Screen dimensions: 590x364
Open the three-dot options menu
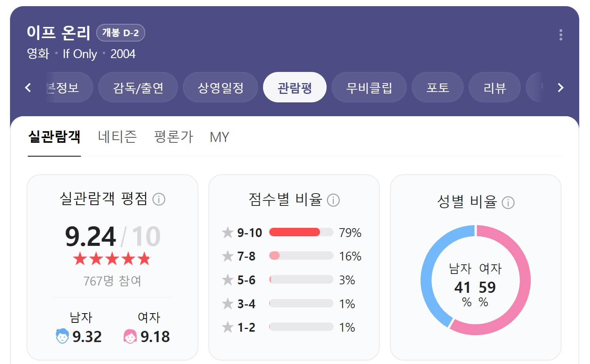561,35
